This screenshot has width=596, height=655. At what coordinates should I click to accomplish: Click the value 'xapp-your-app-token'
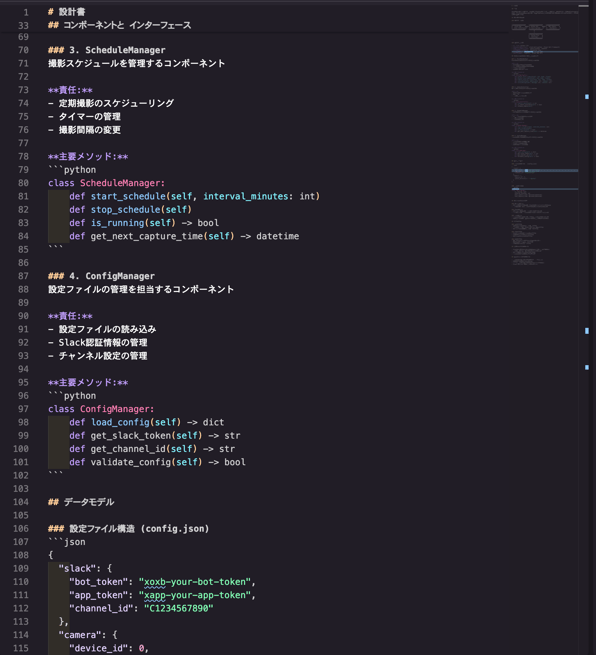[195, 595]
